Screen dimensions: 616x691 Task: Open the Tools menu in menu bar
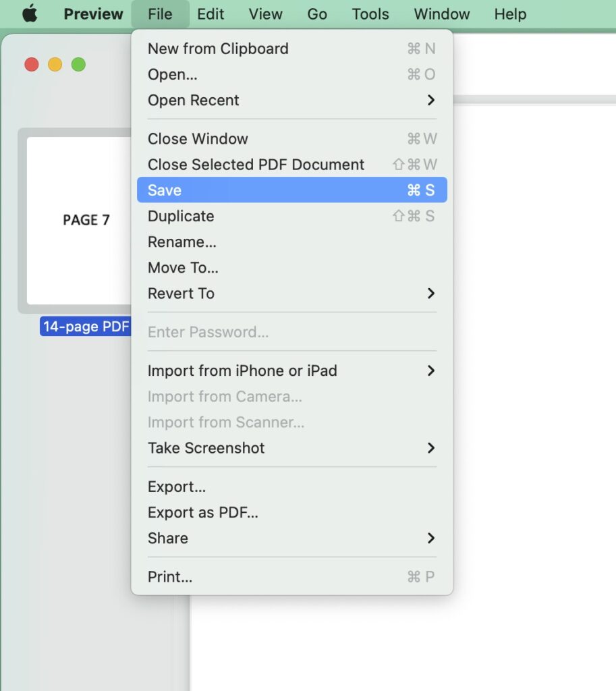(370, 13)
